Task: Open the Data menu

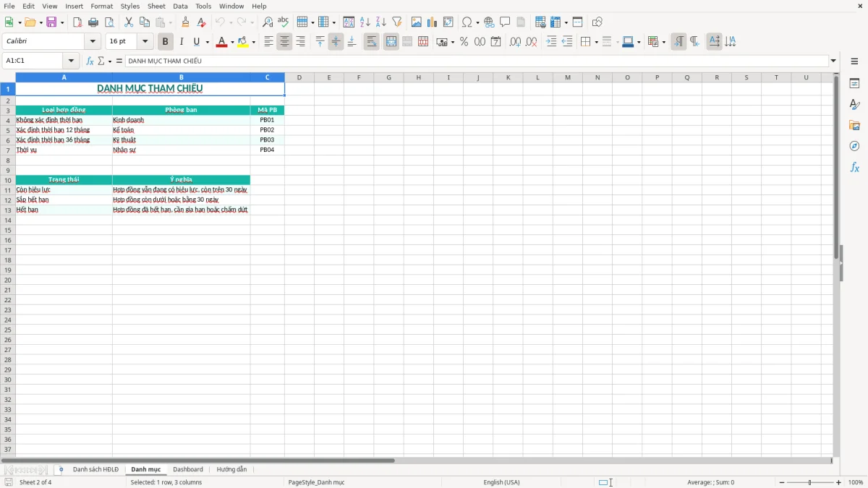Action: [180, 6]
